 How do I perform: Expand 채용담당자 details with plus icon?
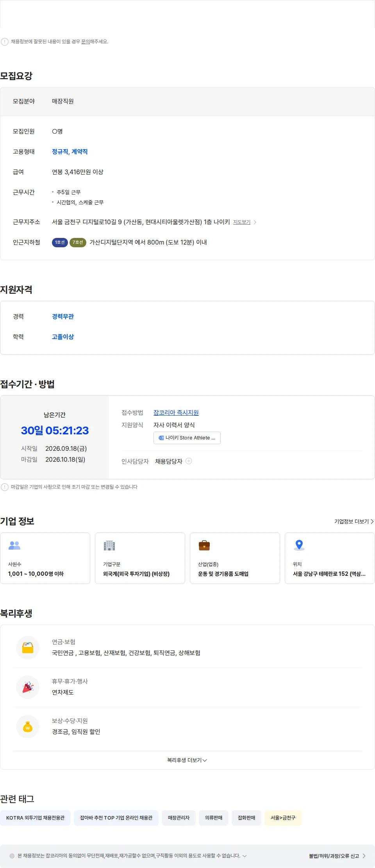point(189,461)
